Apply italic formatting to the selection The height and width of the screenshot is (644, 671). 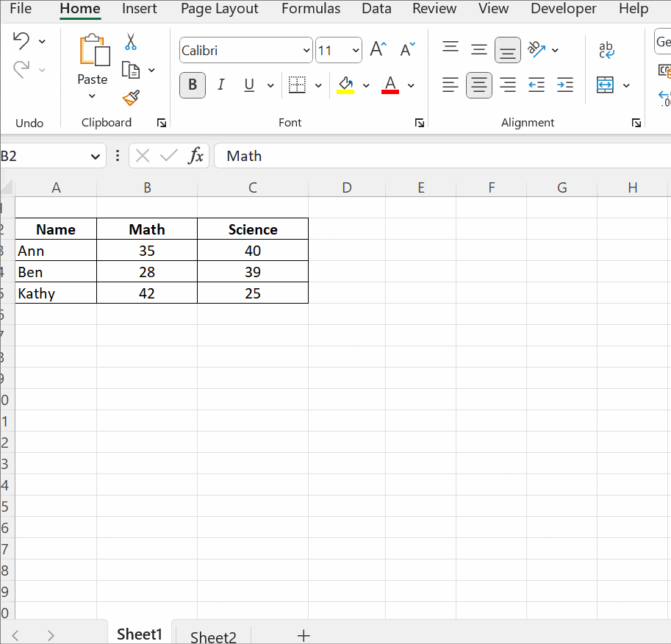[221, 85]
